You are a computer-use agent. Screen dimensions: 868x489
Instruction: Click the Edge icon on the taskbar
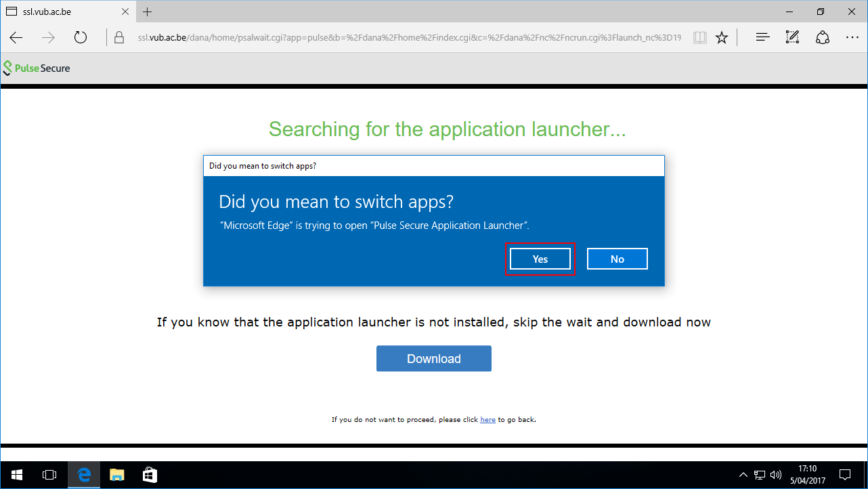(84, 475)
